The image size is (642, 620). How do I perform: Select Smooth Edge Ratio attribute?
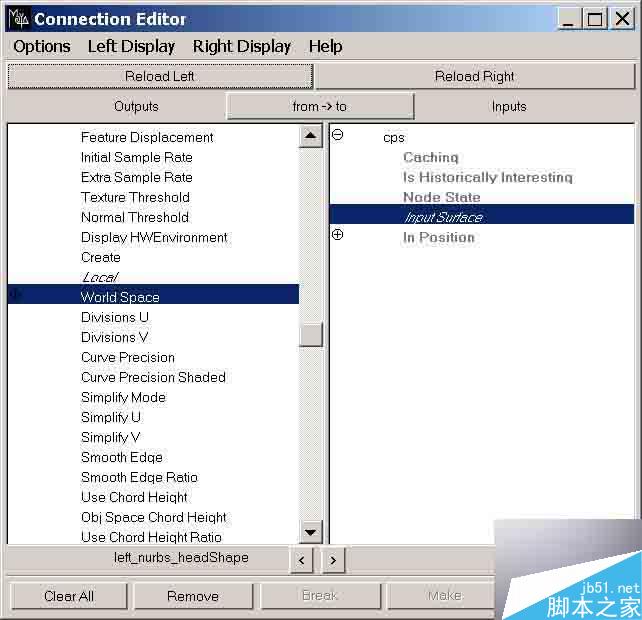tap(139, 477)
